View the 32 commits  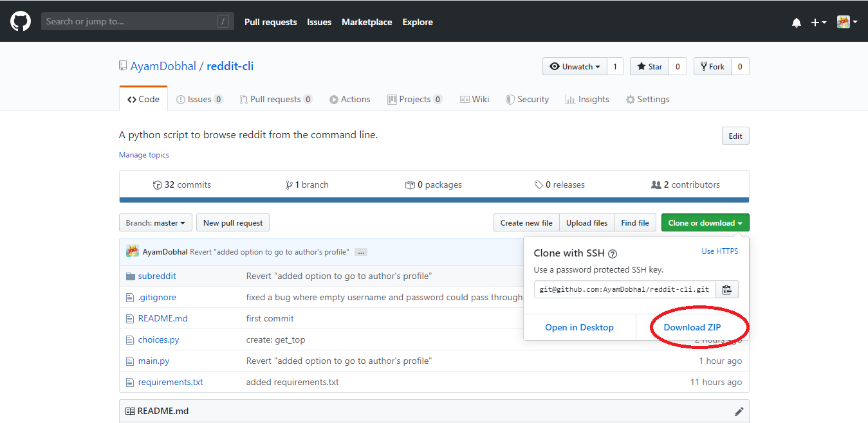[182, 184]
